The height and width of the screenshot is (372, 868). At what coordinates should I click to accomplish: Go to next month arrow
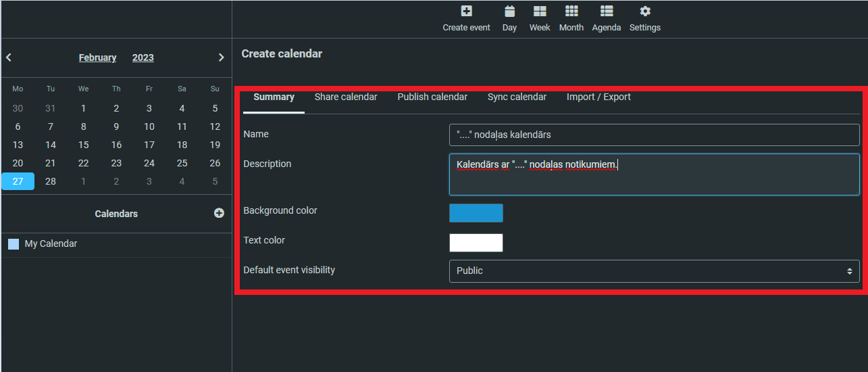[221, 57]
